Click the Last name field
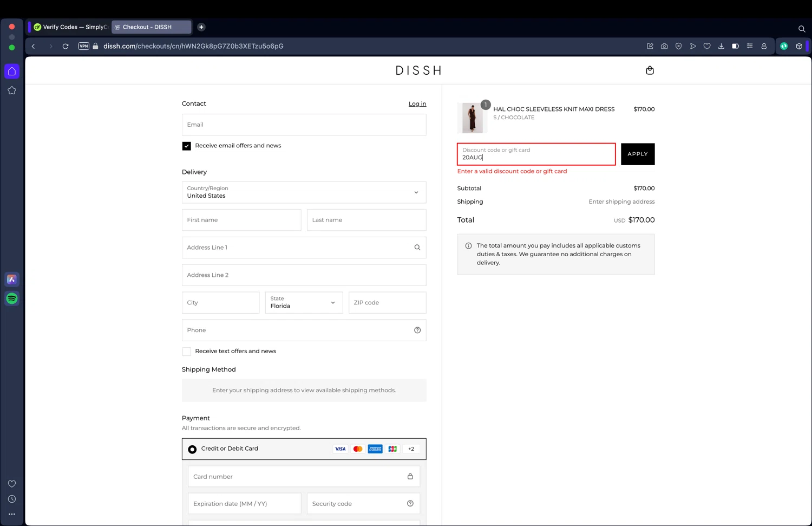The width and height of the screenshot is (812, 526). (366, 220)
